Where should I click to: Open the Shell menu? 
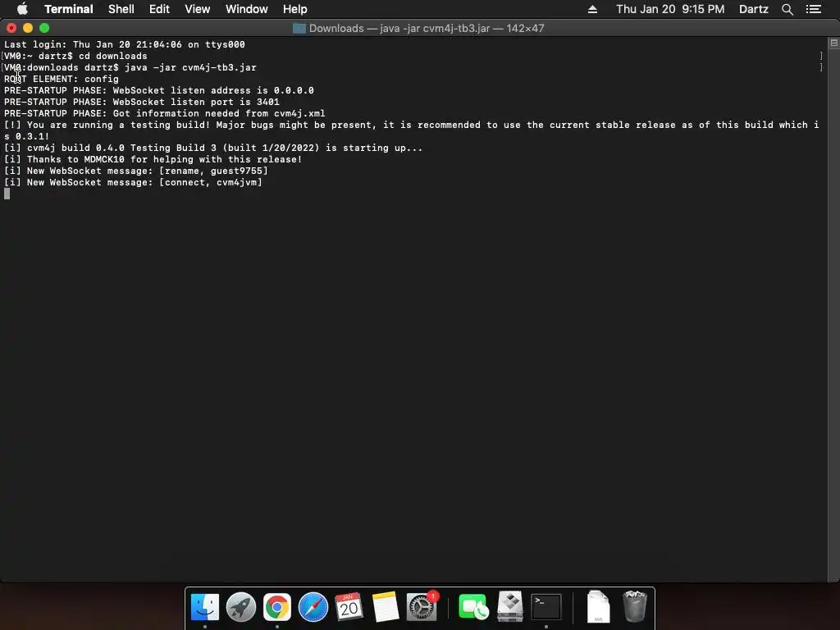click(121, 9)
